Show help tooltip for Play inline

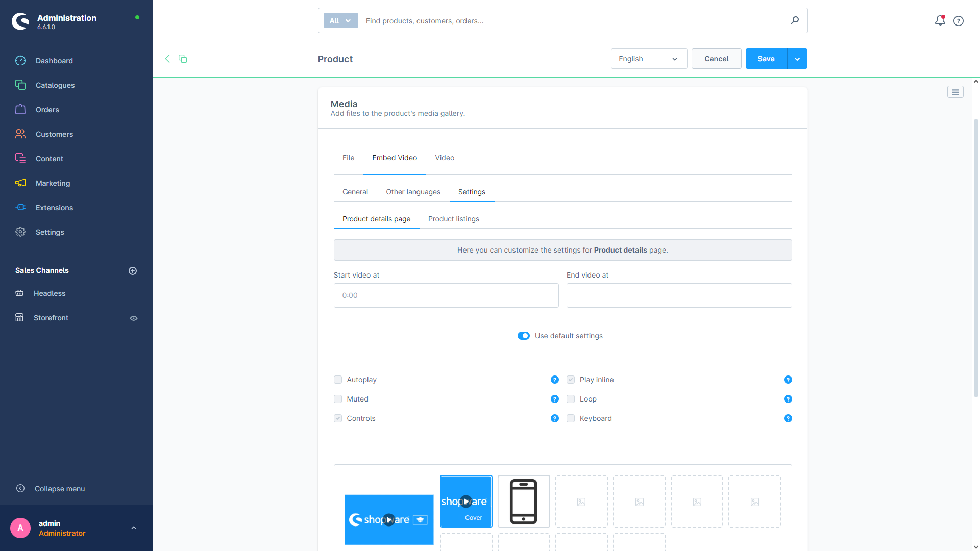[x=788, y=380]
